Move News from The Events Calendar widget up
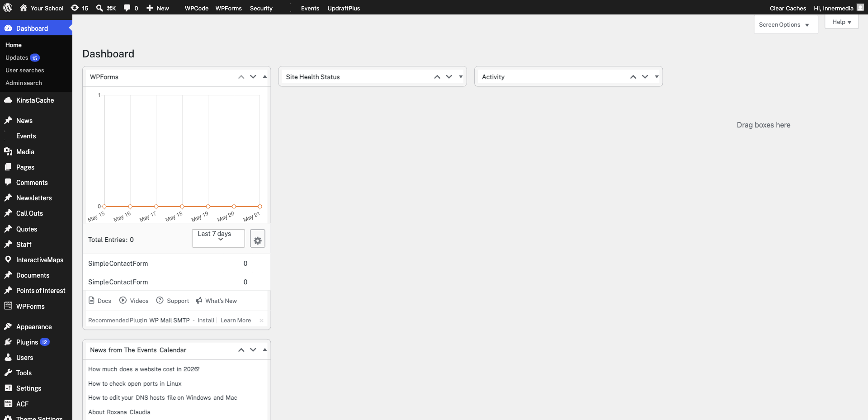This screenshot has width=868, height=420. point(241,350)
